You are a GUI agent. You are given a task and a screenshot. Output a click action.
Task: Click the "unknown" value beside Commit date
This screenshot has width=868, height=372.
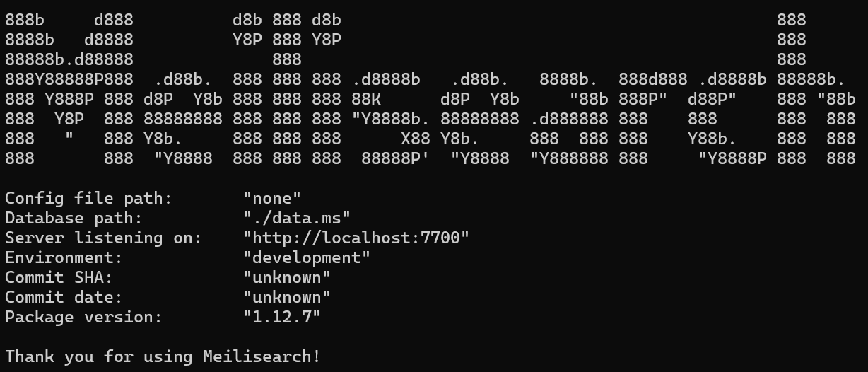click(x=287, y=297)
